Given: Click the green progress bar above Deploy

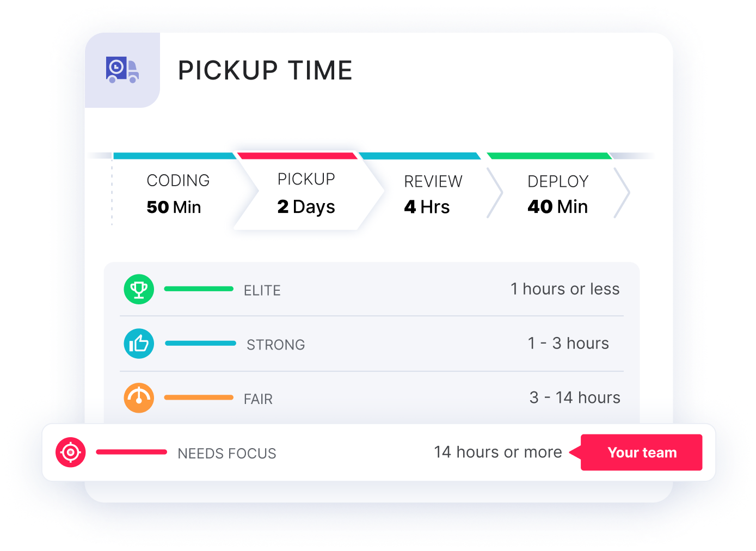Looking at the screenshot, I should tap(549, 156).
